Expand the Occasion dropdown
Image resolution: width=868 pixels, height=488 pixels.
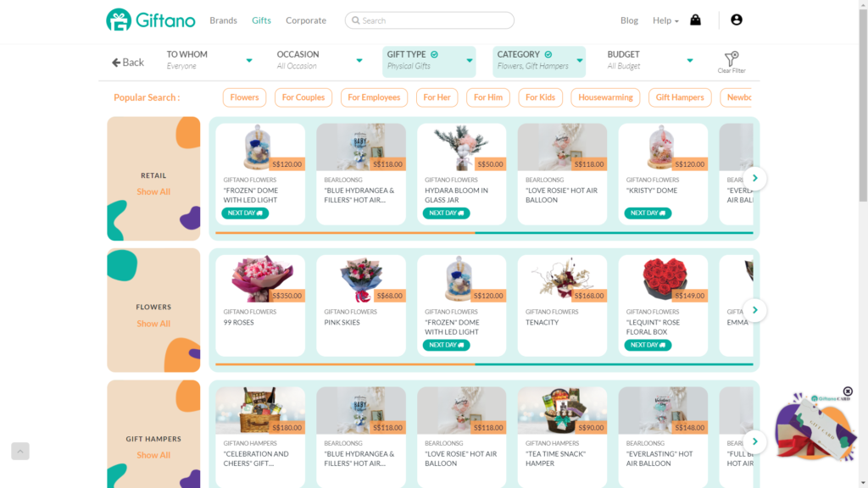[x=320, y=60]
